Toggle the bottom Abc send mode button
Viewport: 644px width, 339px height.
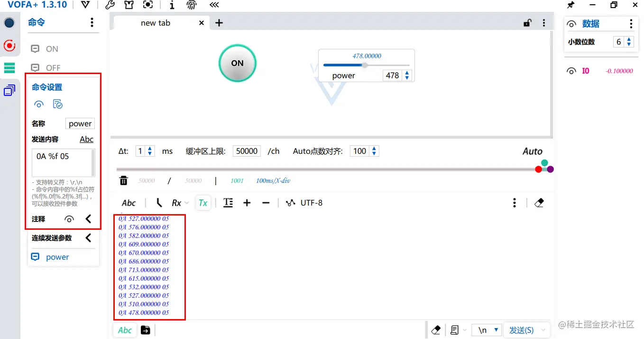coord(125,330)
